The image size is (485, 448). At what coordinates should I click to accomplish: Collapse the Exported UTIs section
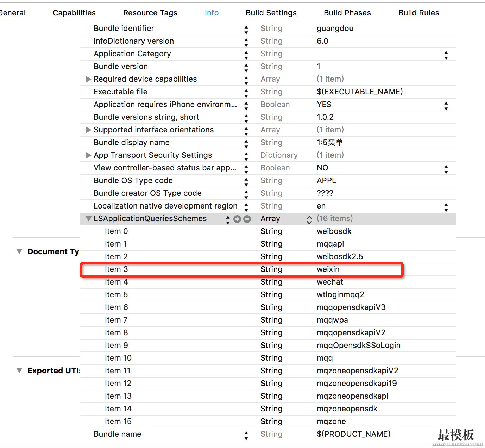point(20,371)
